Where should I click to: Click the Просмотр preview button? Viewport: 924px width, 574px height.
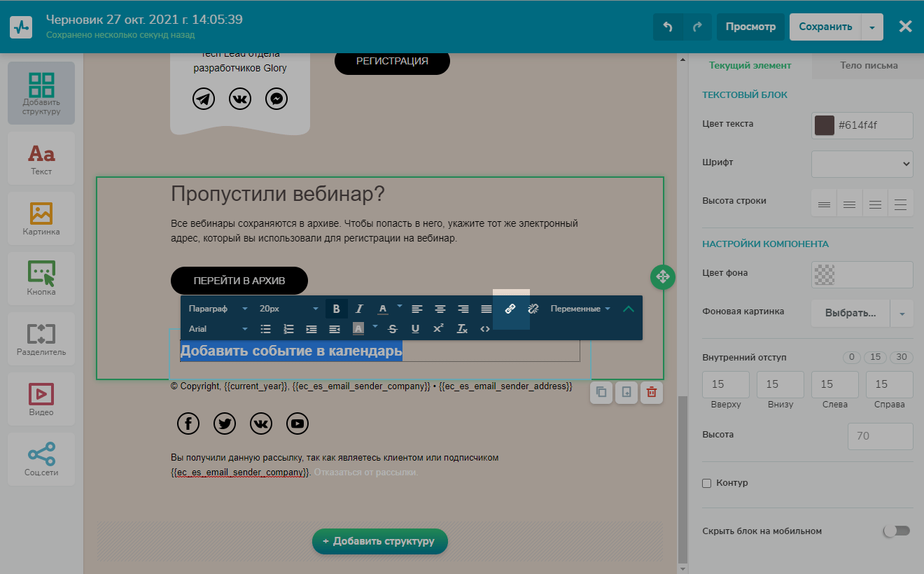[750, 27]
